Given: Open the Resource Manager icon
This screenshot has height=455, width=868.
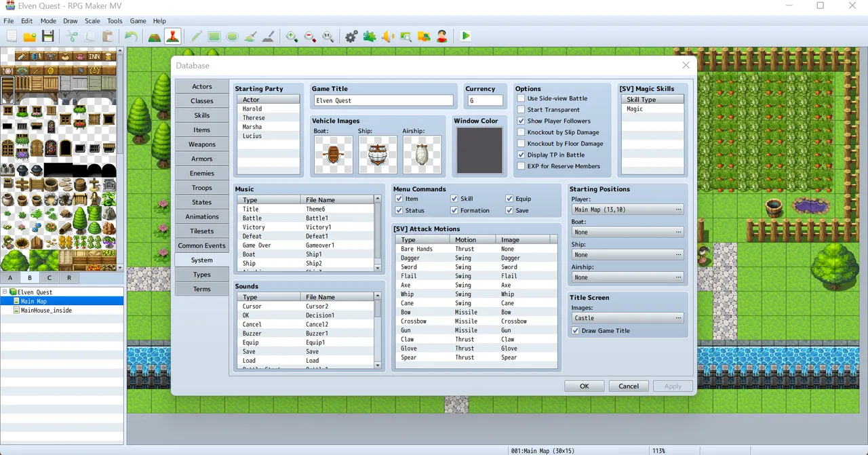Looking at the screenshot, I should pyautogui.click(x=424, y=37).
